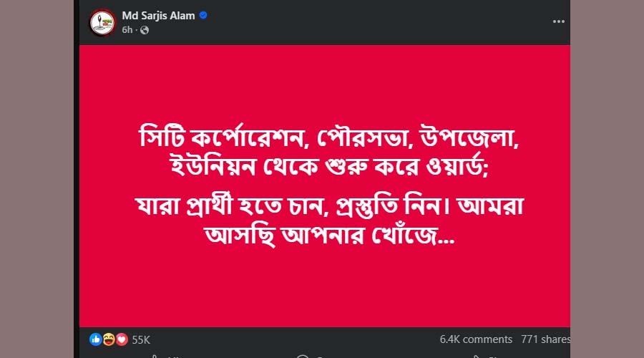Click the blue Like reaction icon
This screenshot has width=644, height=358.
coord(95,339)
